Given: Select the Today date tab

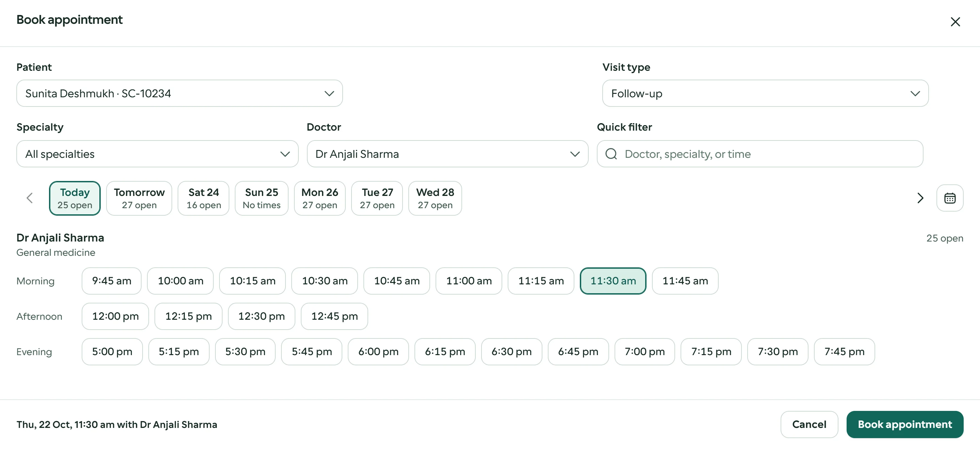Looking at the screenshot, I should click(75, 198).
